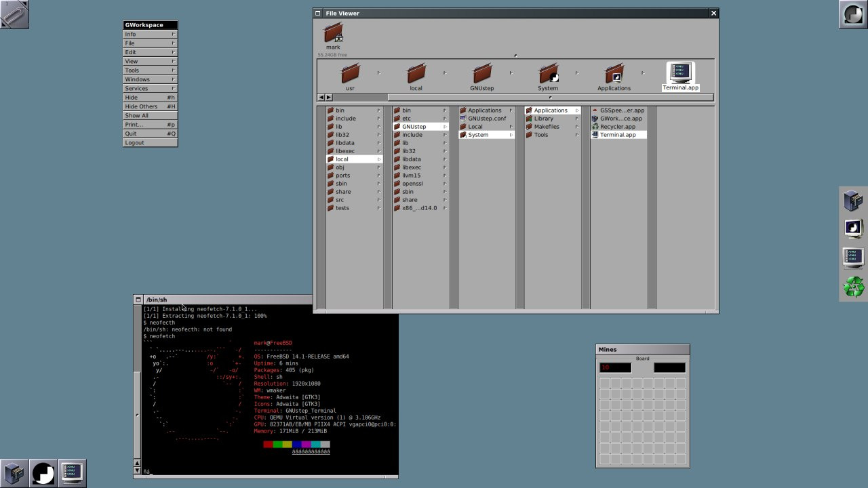Click the Logout button

[150, 143]
